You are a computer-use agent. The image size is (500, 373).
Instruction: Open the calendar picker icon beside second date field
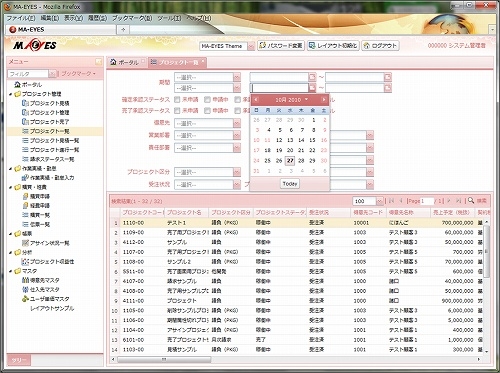(387, 77)
